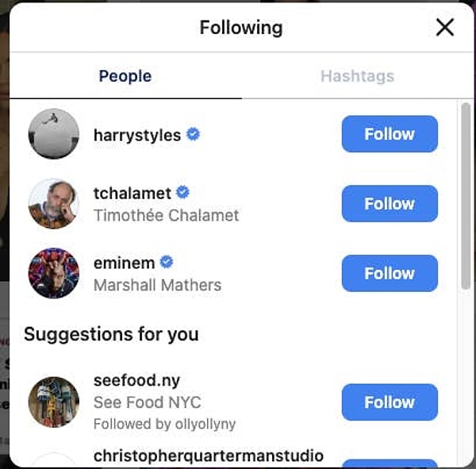Image resolution: width=476 pixels, height=469 pixels.
Task: Click harrystyles verified badge icon
Action: 193,135
